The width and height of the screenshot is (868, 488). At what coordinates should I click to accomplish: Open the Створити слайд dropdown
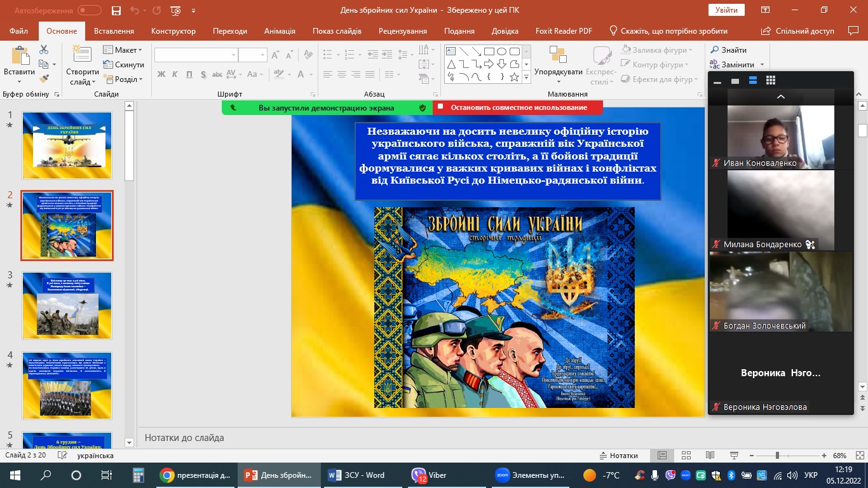click(x=83, y=77)
